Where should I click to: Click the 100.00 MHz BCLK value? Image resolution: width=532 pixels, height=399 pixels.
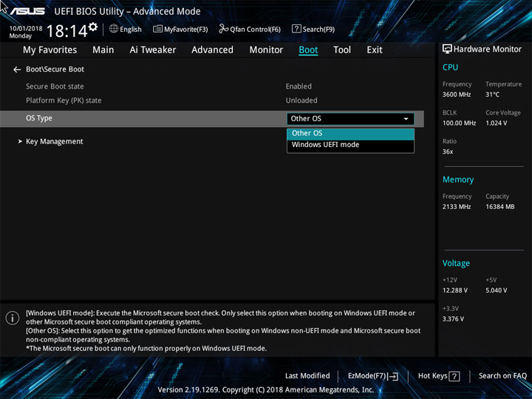[459, 123]
